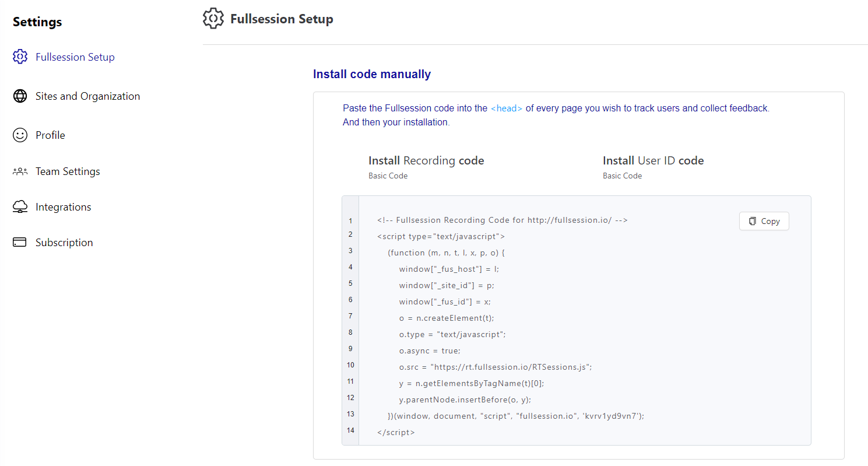The height and width of the screenshot is (466, 868).
Task: Open Subscription page
Action: pos(64,243)
